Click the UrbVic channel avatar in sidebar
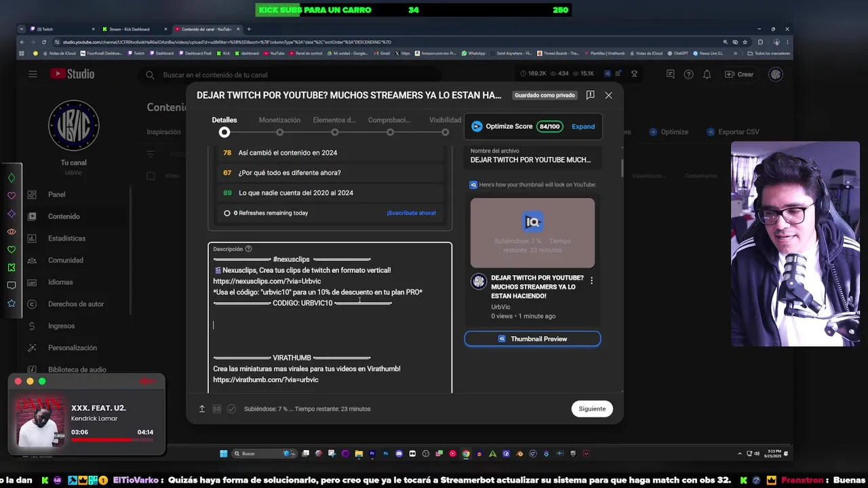Screen dimensions: 868x488 pos(74,125)
